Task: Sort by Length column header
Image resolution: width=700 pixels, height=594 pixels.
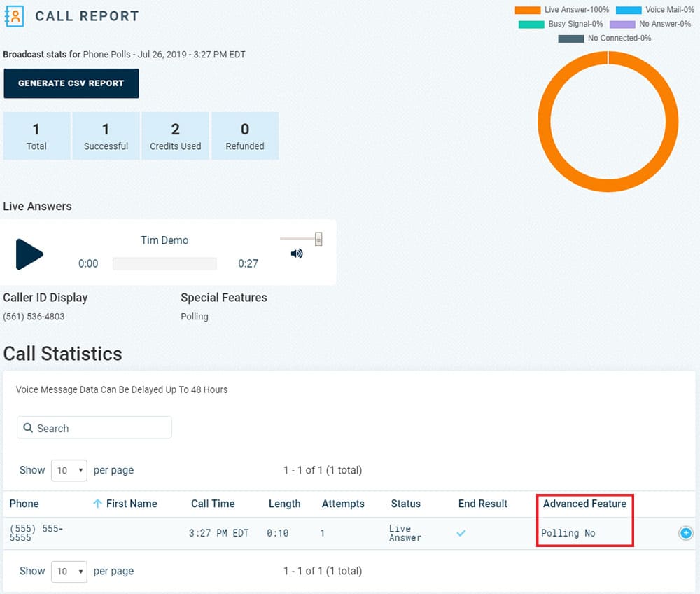Action: click(x=284, y=504)
